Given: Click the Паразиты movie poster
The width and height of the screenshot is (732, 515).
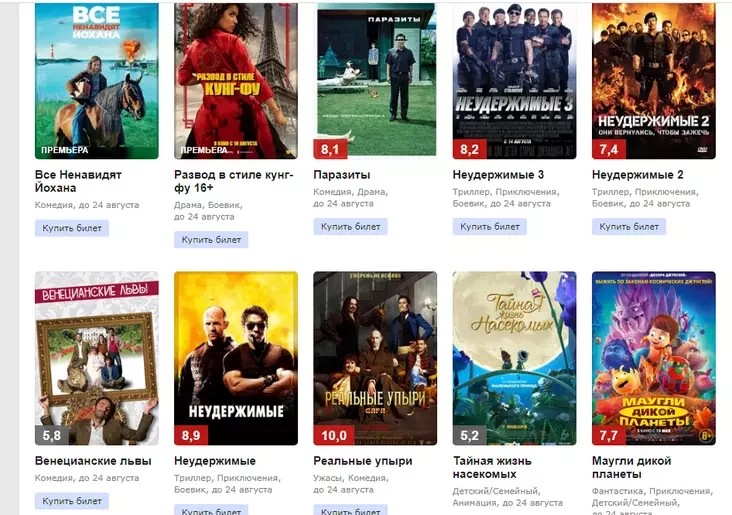Looking at the screenshot, I should pos(375,81).
